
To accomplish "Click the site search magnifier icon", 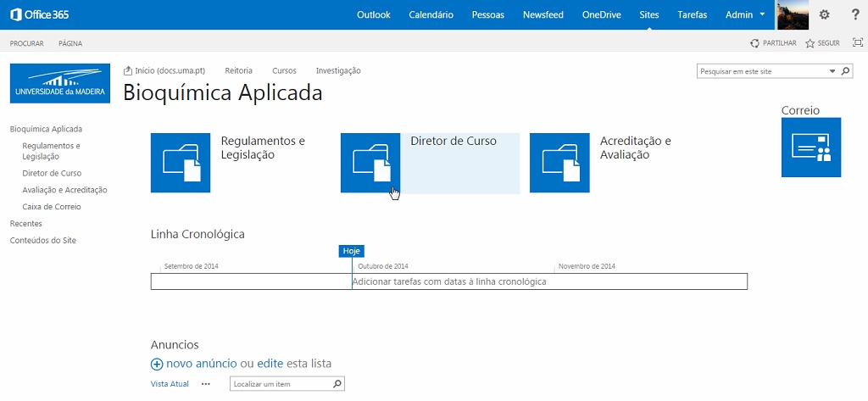I will (x=845, y=71).
